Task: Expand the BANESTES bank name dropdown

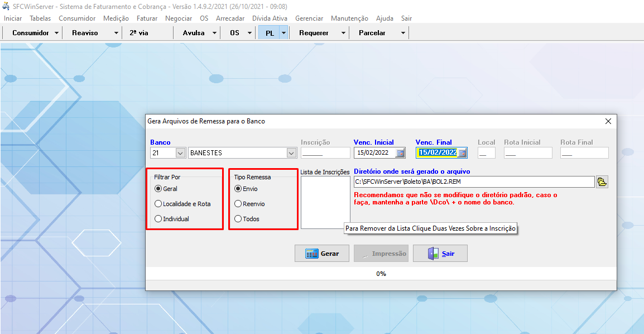Action: pos(291,153)
